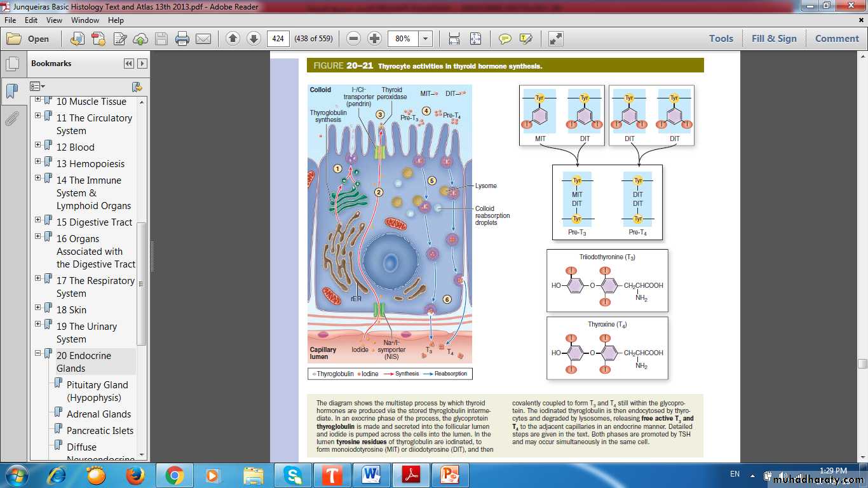Go to the next page with the down arrow
The height and width of the screenshot is (488, 868).
tap(254, 39)
